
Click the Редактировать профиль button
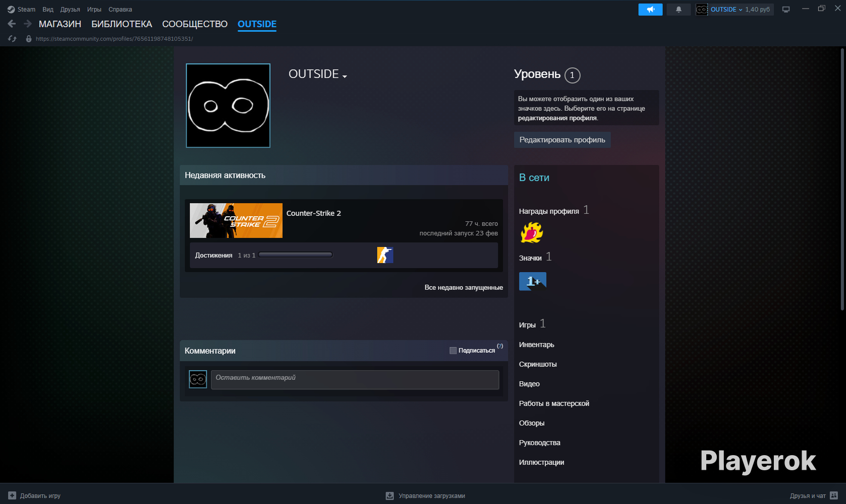[x=562, y=140]
